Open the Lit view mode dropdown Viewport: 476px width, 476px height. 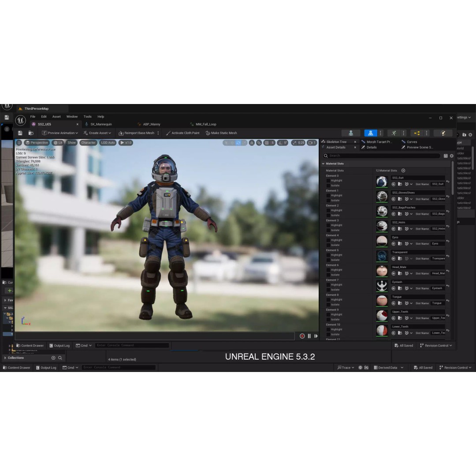click(x=58, y=143)
